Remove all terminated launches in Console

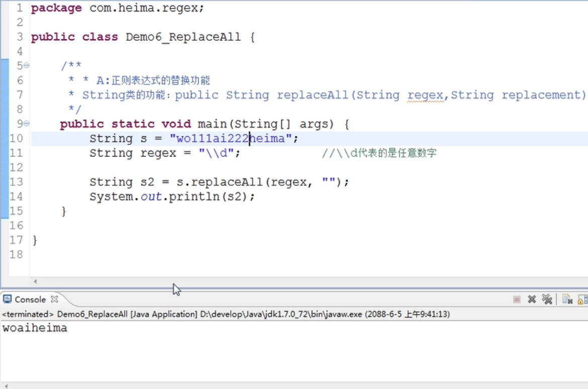(x=547, y=299)
